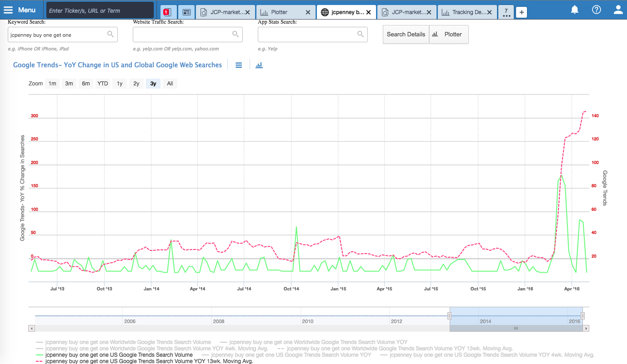
Task: Focus the Enter Ticker/s, URL or Term field
Action: [x=100, y=10]
